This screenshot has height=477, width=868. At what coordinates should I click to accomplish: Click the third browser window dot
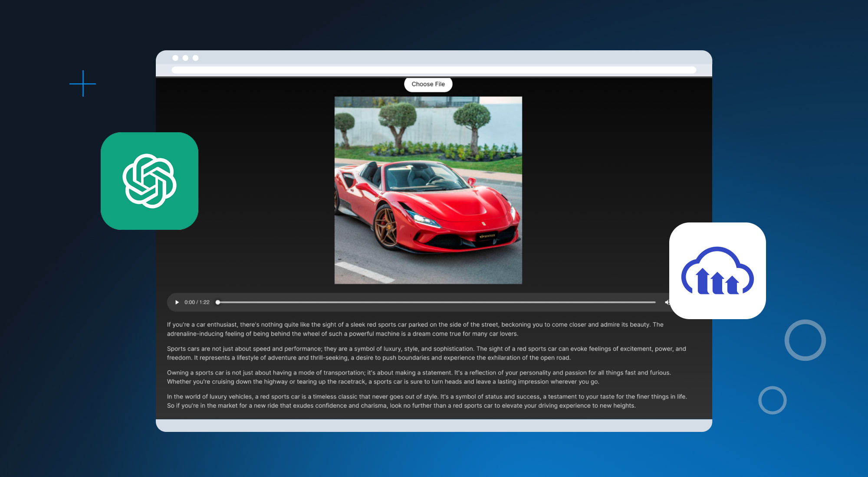coord(195,58)
